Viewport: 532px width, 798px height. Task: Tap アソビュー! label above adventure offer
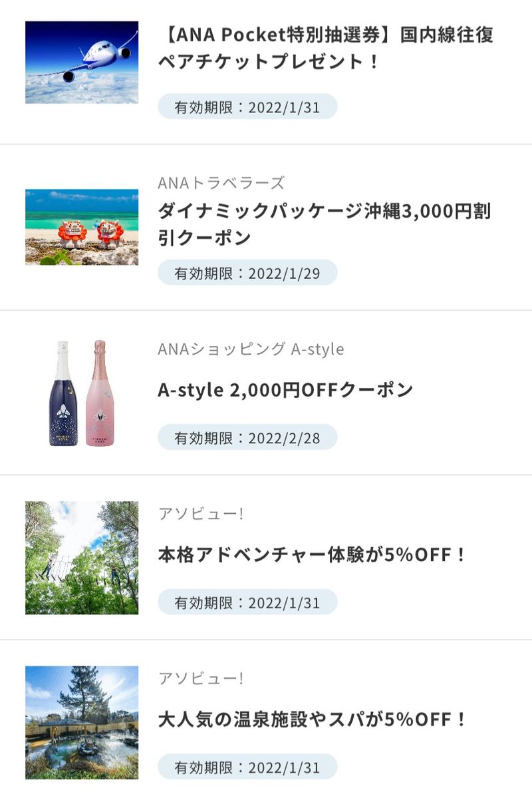coord(201,514)
